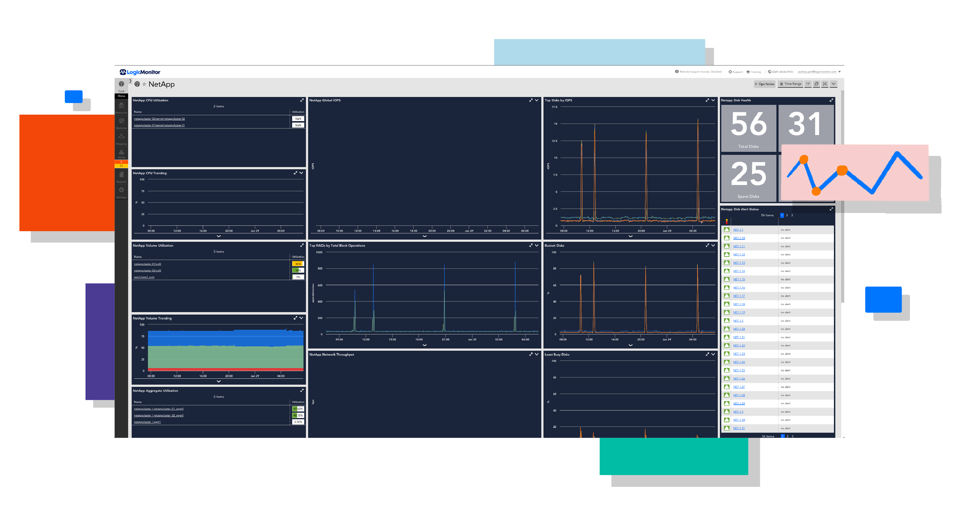Image resolution: width=980 pixels, height=505 pixels.
Task: Click the dots icon button next to Time Range
Action: pyautogui.click(x=808, y=84)
